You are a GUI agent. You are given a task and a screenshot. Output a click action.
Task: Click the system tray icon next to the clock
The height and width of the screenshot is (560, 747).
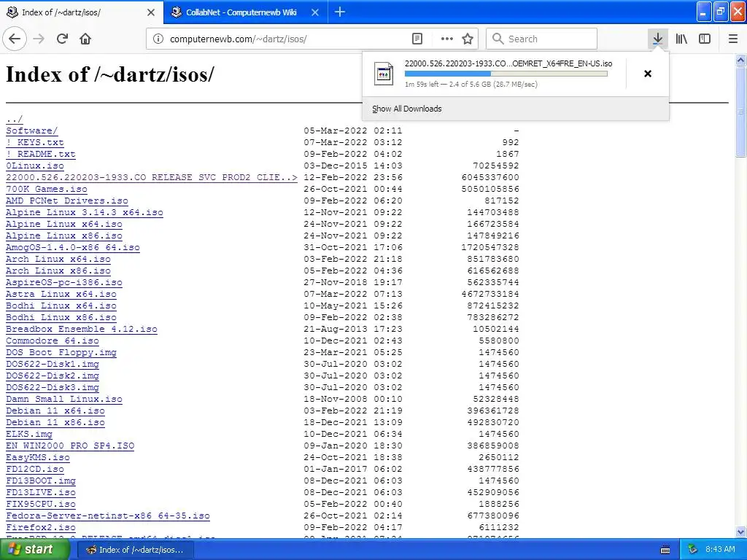pos(693,550)
